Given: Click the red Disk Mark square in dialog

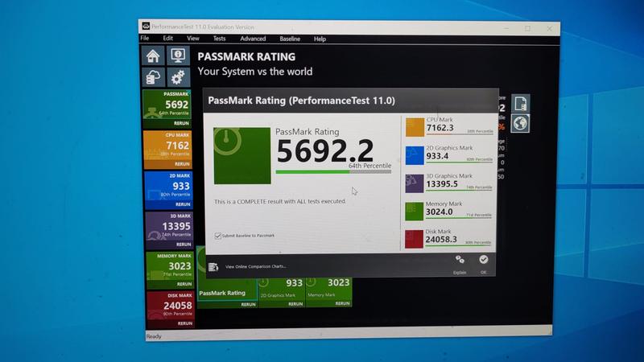Looking at the screenshot, I should click(415, 238).
